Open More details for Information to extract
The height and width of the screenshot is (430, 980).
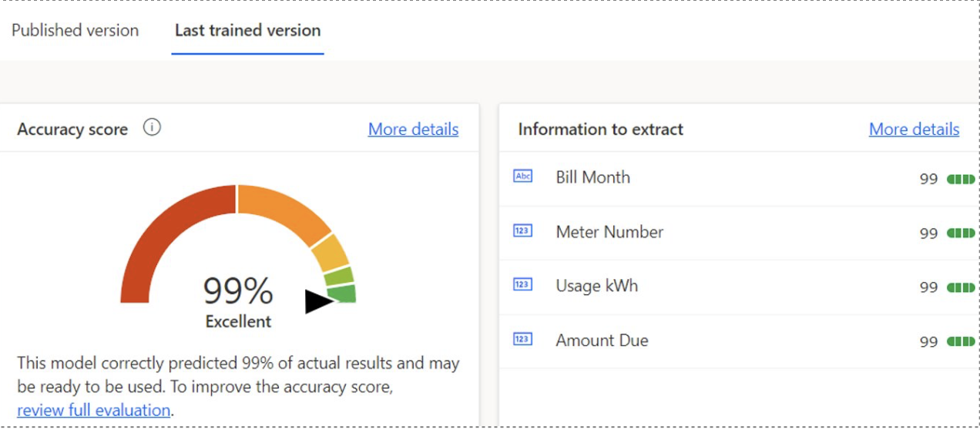(x=914, y=129)
